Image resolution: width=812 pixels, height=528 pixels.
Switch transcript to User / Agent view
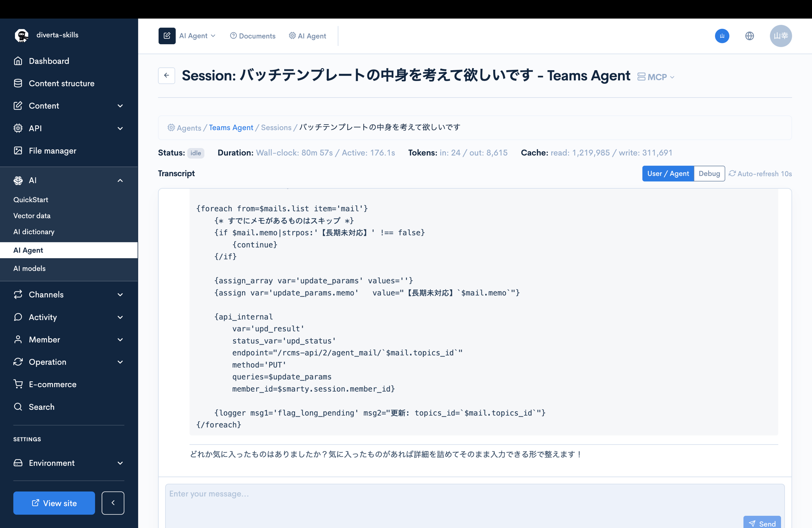[668, 173]
